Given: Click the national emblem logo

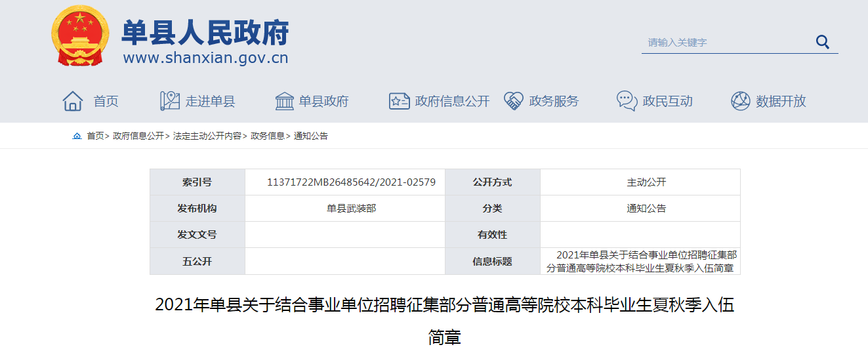Looking at the screenshot, I should [79, 34].
